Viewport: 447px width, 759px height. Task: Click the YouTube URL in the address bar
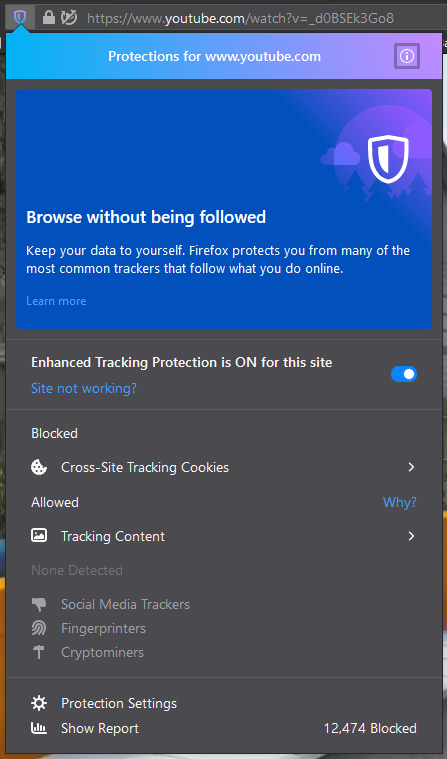pyautogui.click(x=241, y=18)
